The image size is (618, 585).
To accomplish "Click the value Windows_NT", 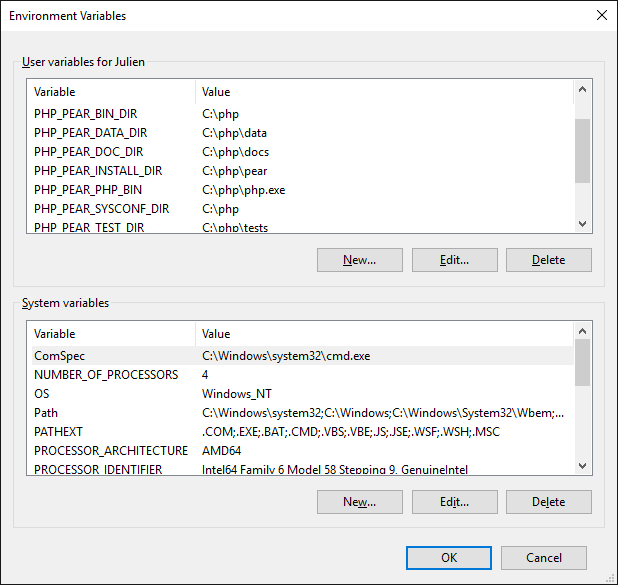I will pos(237,394).
